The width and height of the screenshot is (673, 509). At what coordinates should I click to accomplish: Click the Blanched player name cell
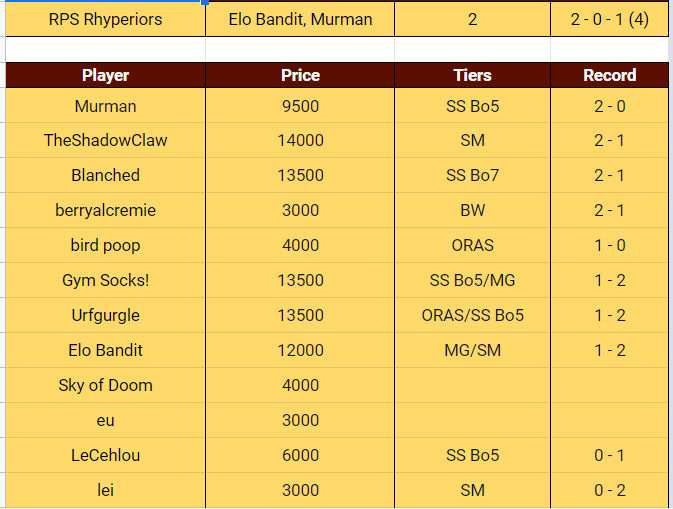coord(105,175)
